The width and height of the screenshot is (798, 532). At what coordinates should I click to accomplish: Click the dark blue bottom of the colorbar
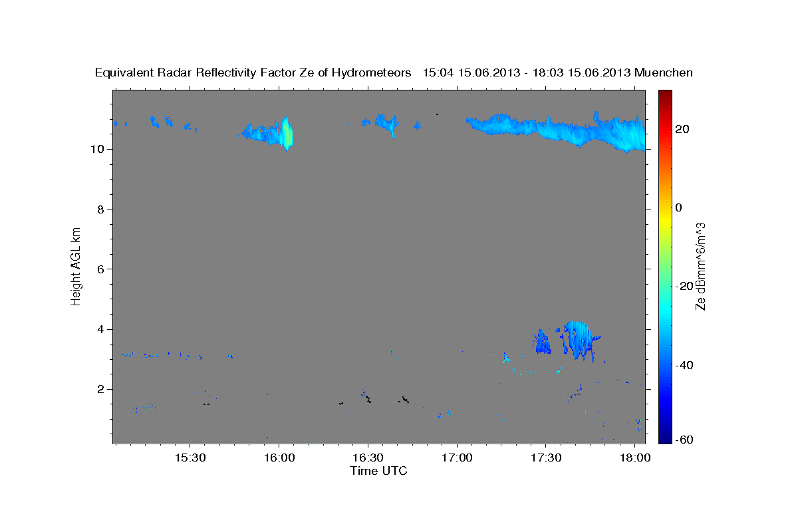664,438
